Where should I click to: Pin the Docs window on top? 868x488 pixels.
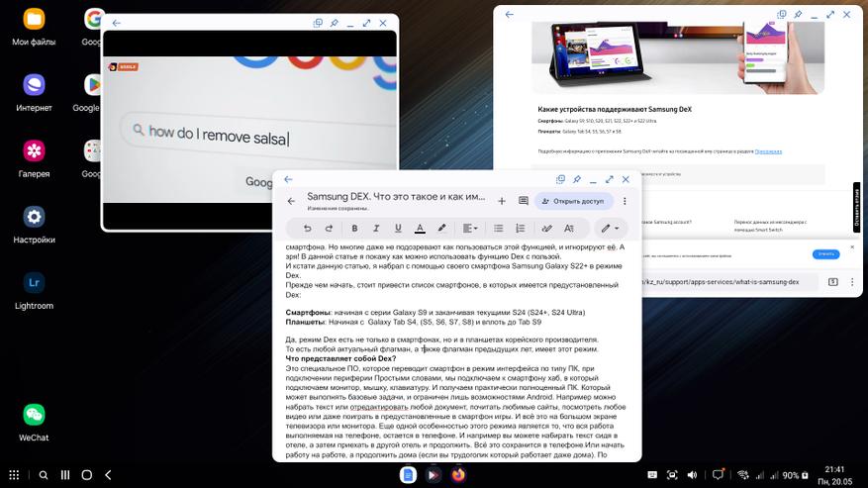[577, 179]
